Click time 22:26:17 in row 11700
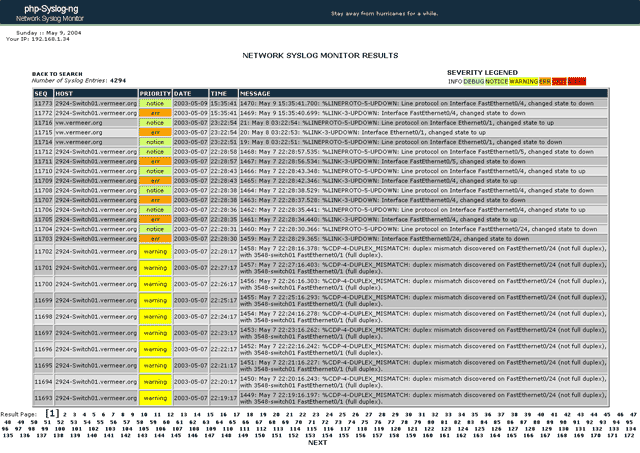Image resolution: width=640 pixels, height=453 pixels. point(223,284)
